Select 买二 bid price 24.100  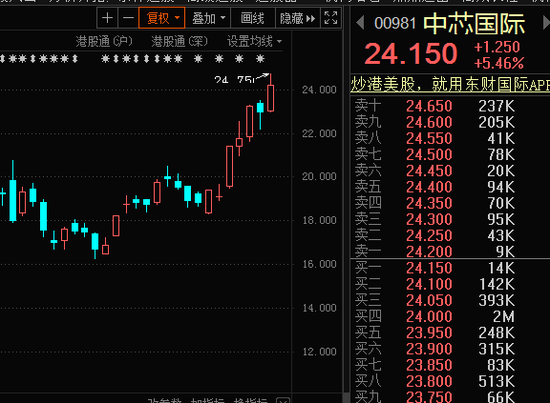(429, 284)
